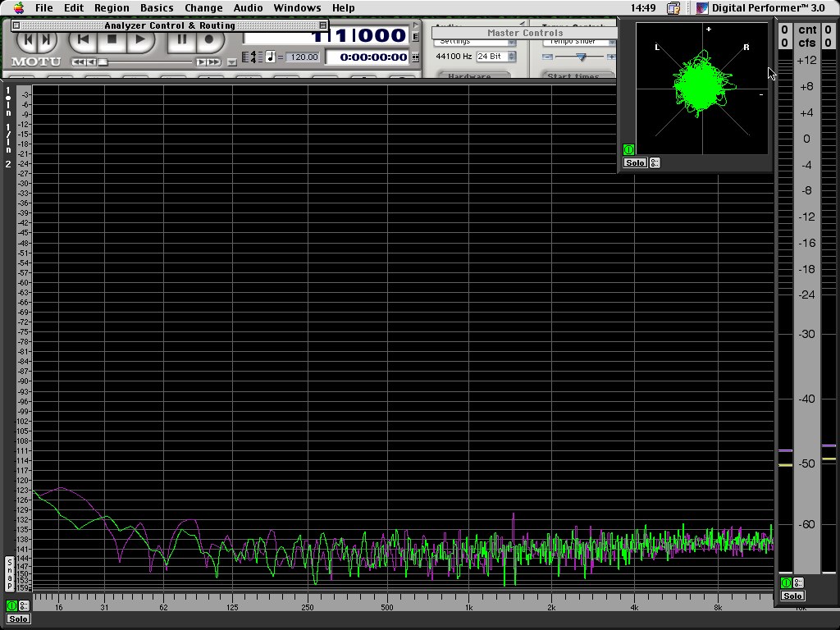This screenshot has height=630, width=840.
Task: Click the 0:00:00:00 time display
Action: click(368, 57)
